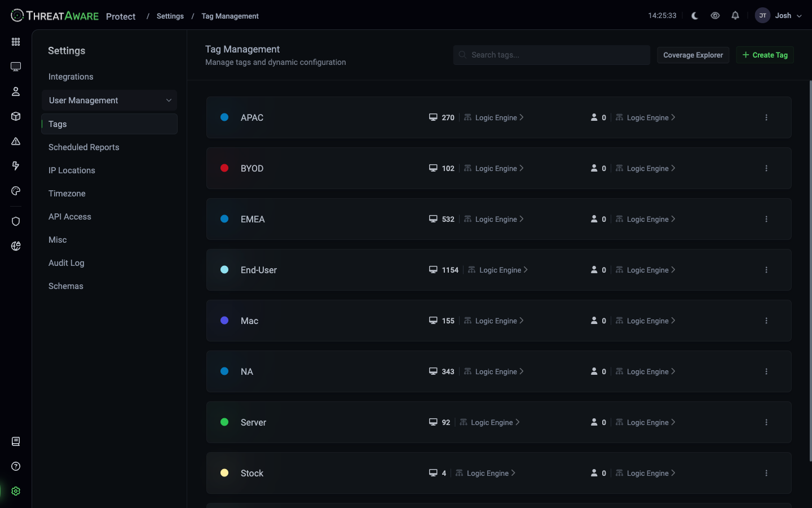Open BYOD user Logic Engine link

[x=645, y=168]
